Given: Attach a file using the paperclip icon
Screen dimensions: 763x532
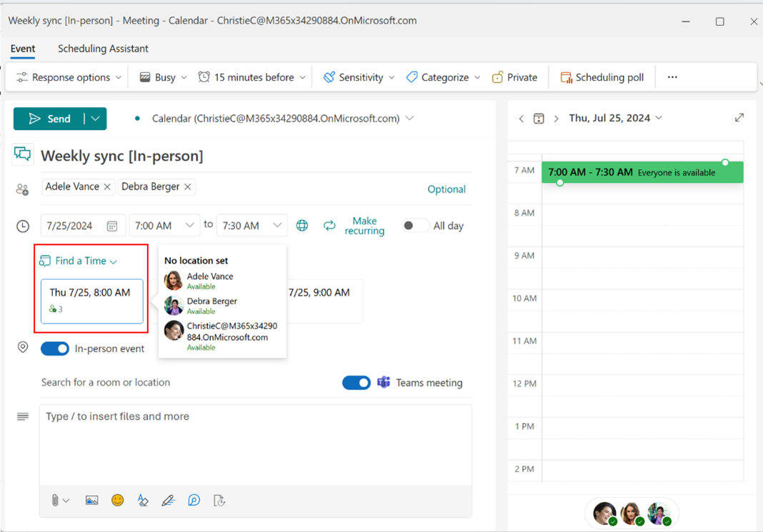Looking at the screenshot, I should pos(56,500).
